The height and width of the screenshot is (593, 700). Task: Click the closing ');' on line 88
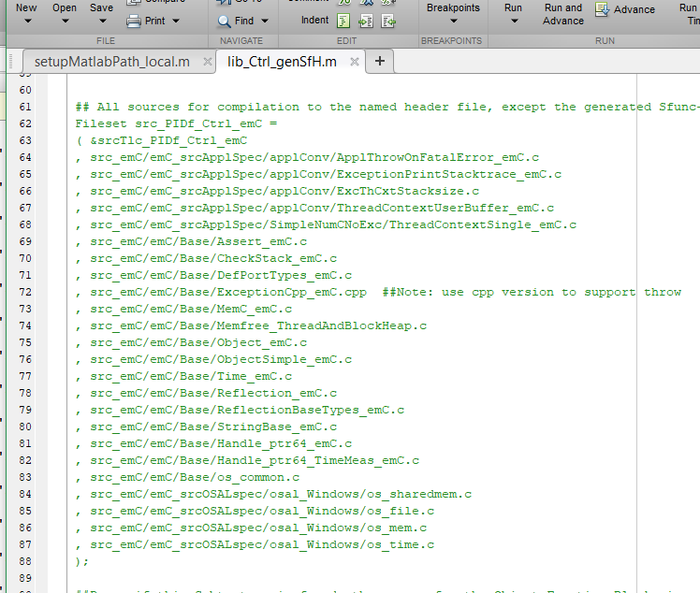(82, 562)
